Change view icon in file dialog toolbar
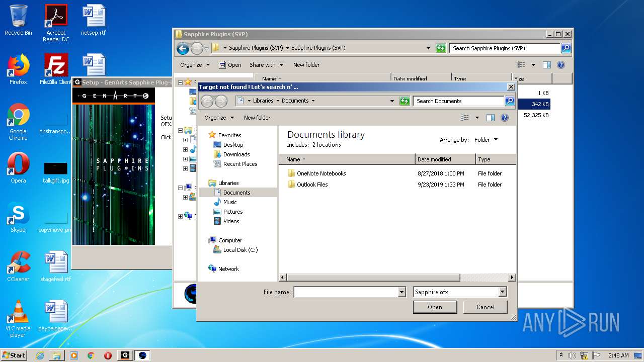The image size is (644, 362). tap(465, 118)
